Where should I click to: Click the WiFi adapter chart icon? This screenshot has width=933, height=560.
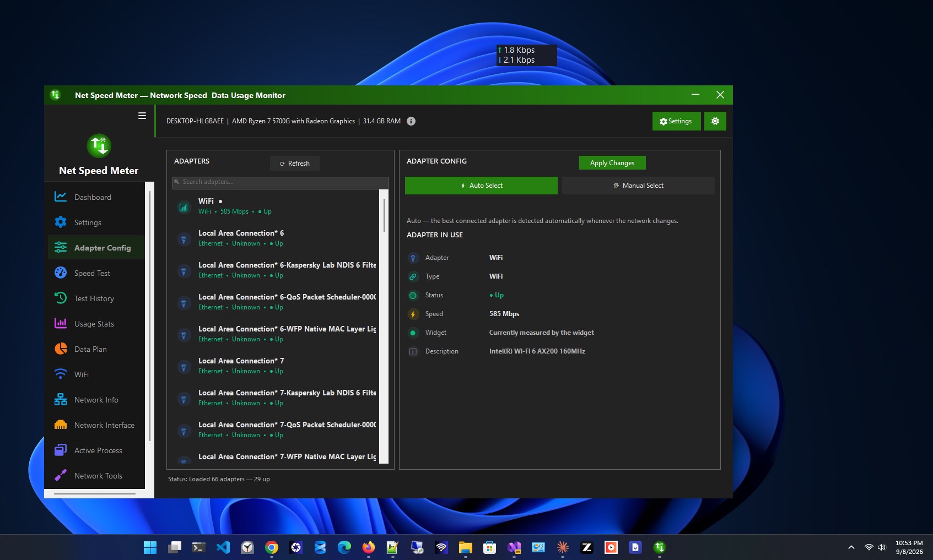184,207
